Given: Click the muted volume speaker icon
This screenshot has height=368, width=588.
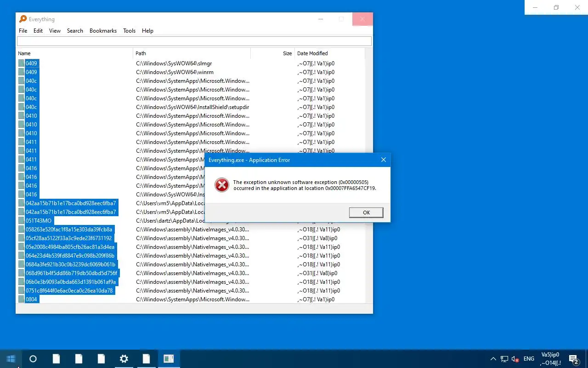Looking at the screenshot, I should tap(515, 359).
